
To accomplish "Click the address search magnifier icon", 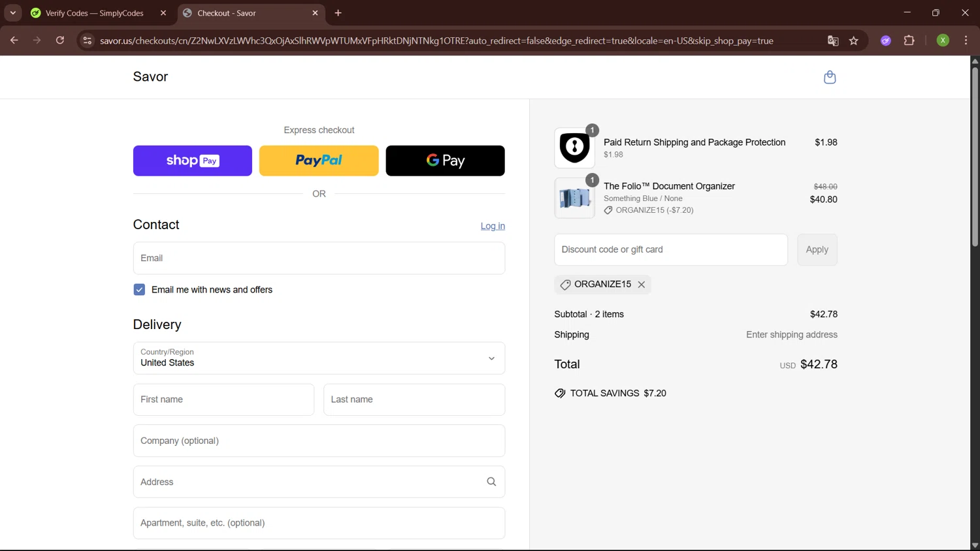I will pyautogui.click(x=491, y=482).
